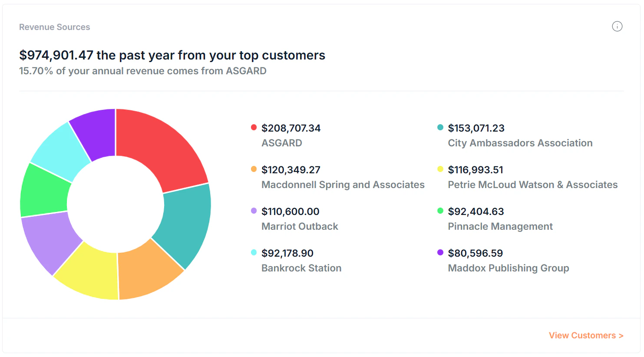Open View Customers

point(585,335)
